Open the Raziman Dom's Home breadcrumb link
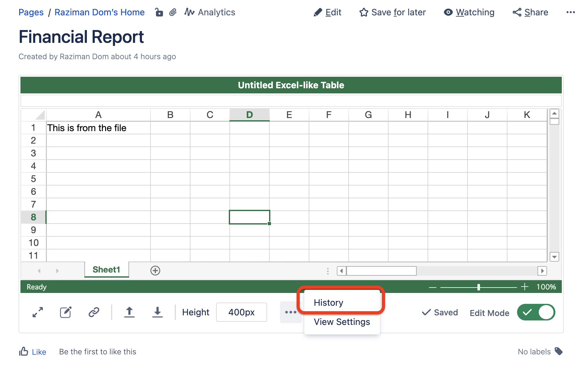Image resolution: width=588 pixels, height=371 pixels. pyautogui.click(x=99, y=12)
